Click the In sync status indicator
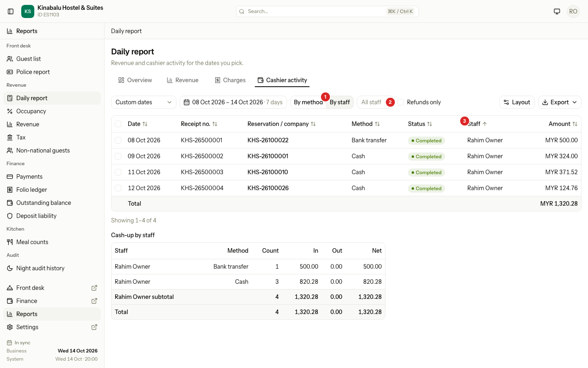This screenshot has height=368, width=588. click(19, 343)
